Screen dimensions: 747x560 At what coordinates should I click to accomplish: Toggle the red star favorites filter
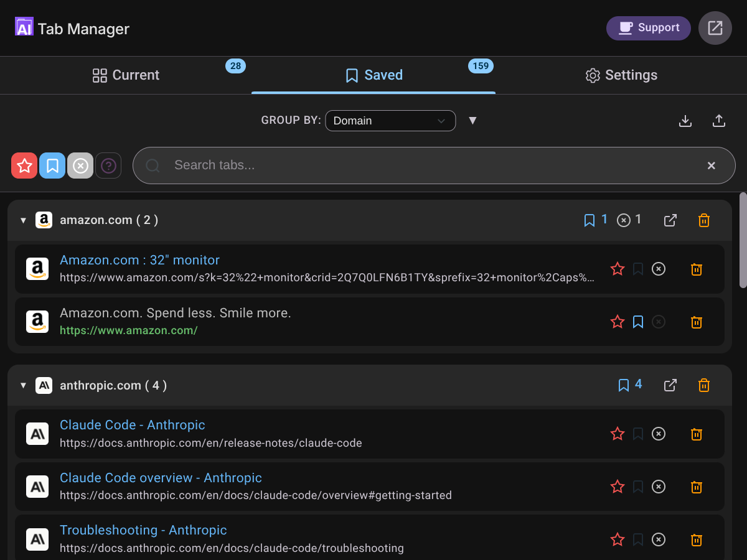pyautogui.click(x=24, y=166)
